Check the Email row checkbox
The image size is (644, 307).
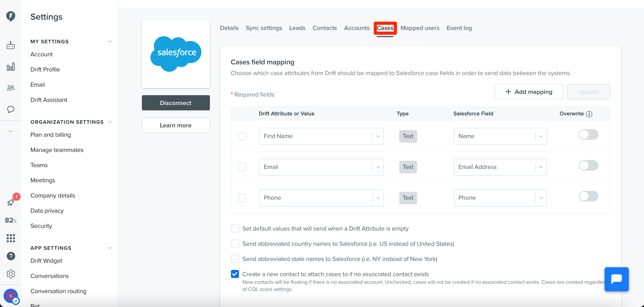(242, 167)
